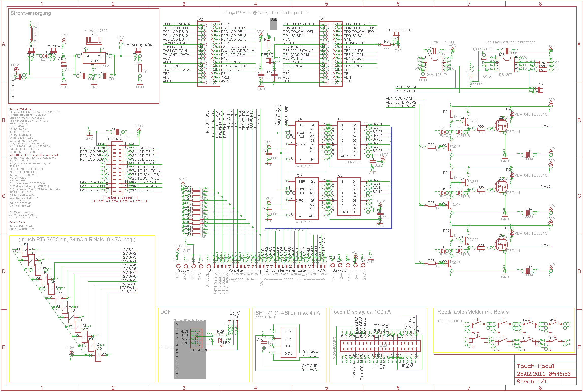Click the grey USB block
This screenshot has height=392, width=583.
pos(273,24)
